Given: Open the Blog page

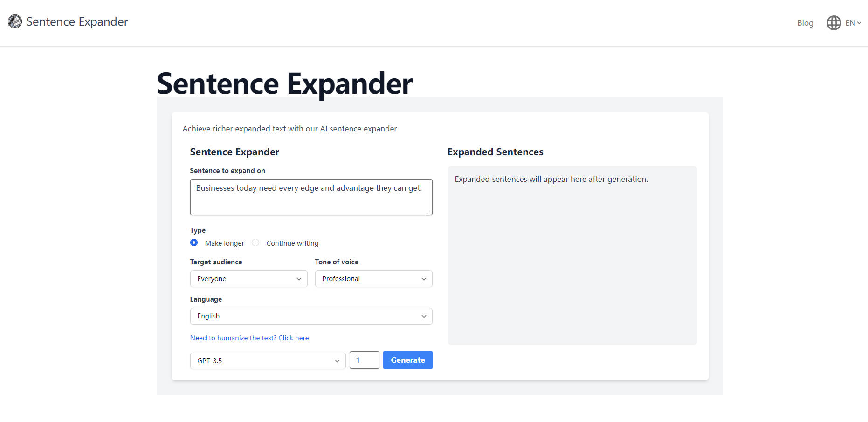Looking at the screenshot, I should coord(805,22).
